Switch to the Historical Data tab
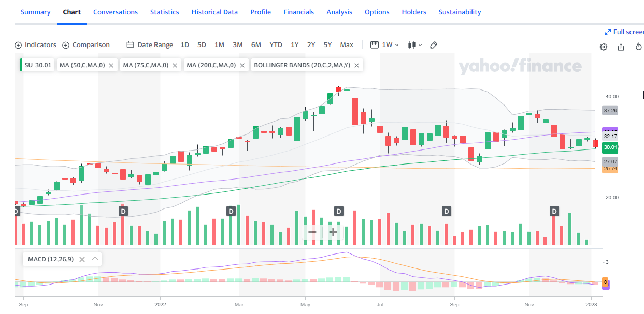Screen dimensions: 644x314 (x=214, y=12)
